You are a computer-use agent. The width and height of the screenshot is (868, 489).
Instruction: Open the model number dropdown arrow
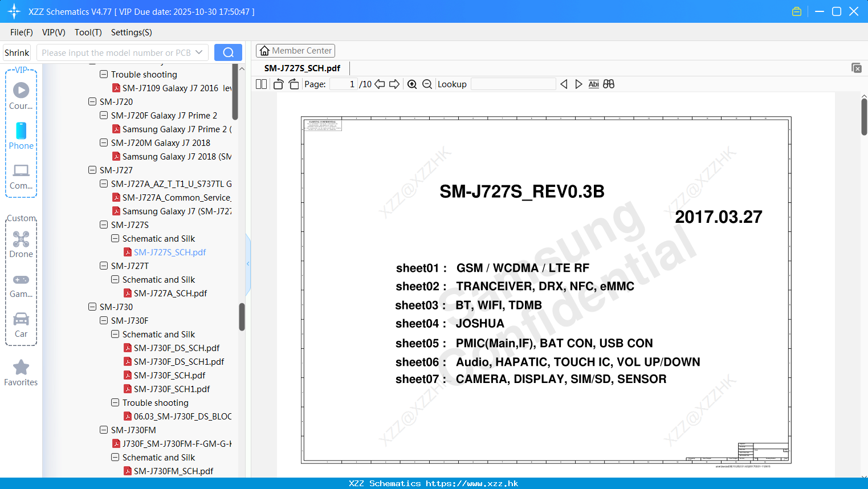click(x=199, y=52)
